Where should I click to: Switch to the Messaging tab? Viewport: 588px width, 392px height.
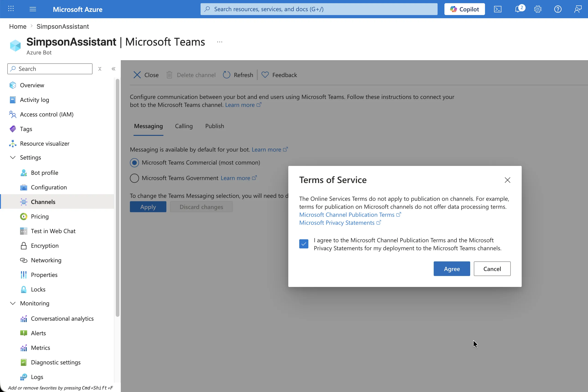(x=148, y=126)
